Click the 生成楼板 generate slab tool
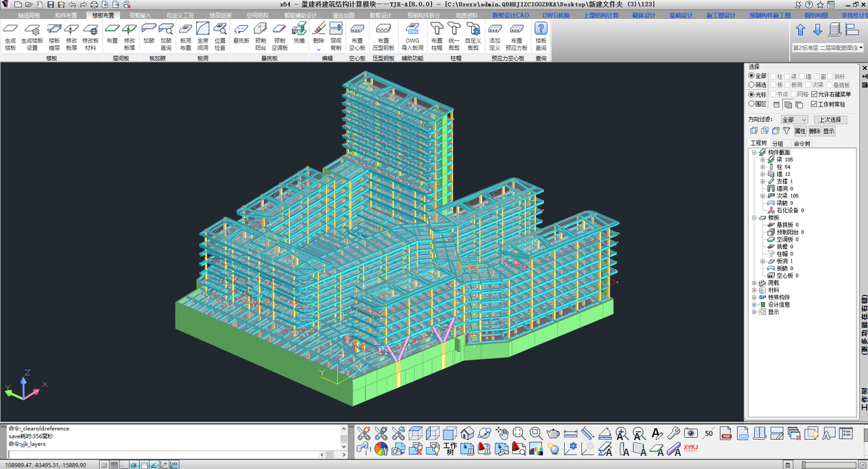 coord(10,37)
